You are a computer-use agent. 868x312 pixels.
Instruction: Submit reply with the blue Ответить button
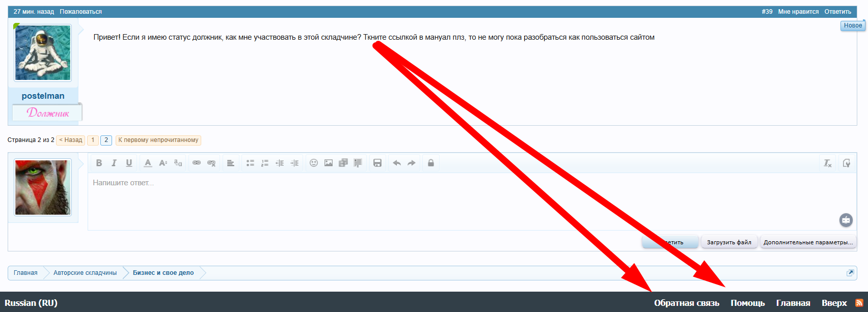670,242
